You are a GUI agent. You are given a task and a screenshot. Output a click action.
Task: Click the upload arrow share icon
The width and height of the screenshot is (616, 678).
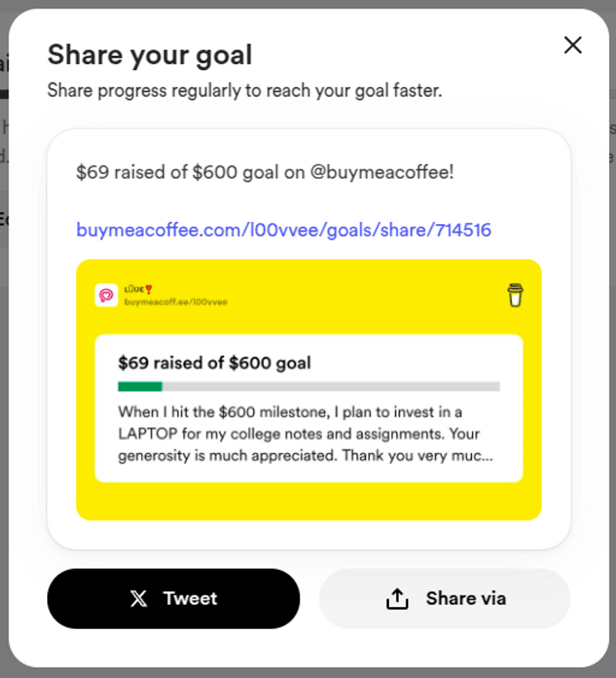[x=397, y=599]
